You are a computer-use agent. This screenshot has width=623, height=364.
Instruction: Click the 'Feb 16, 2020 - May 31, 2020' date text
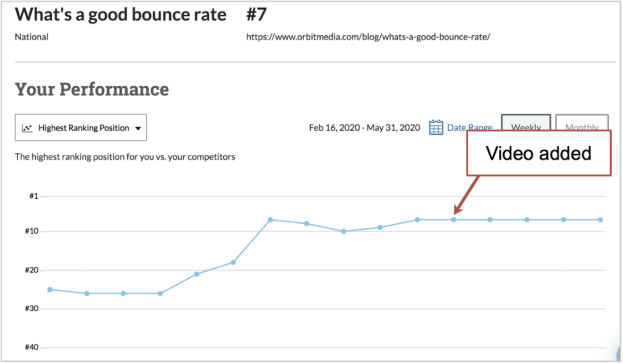(x=364, y=128)
